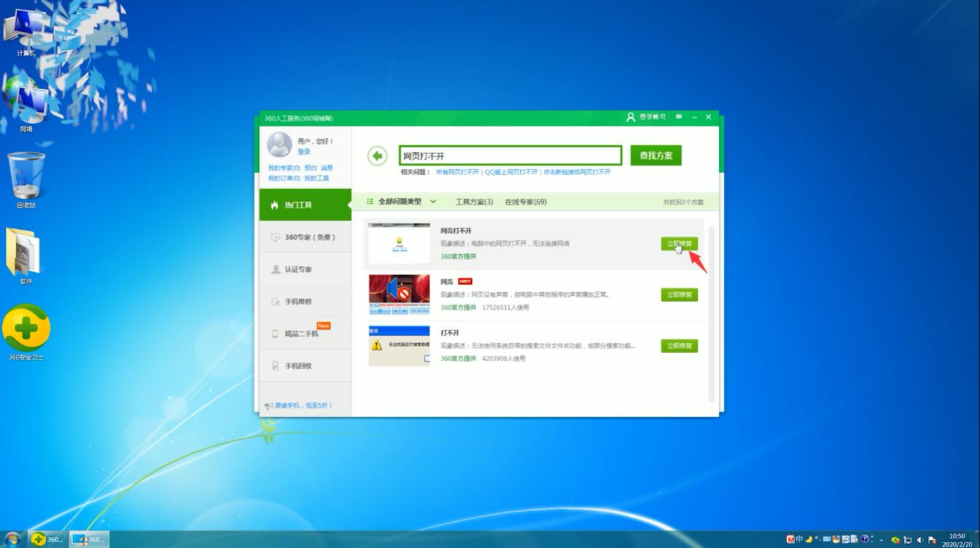The image size is (980, 548).
Task: Click the network tray icon
Action: point(908,540)
